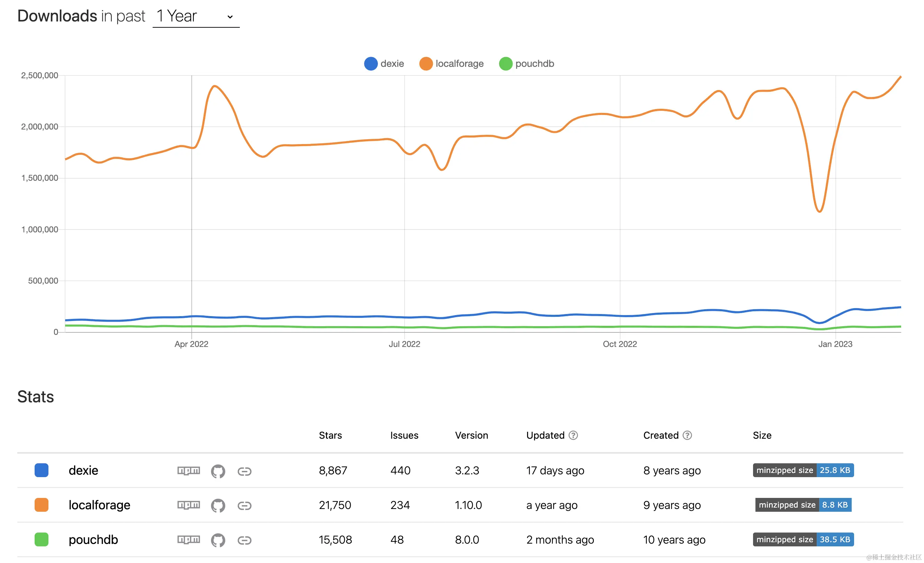Open dexie's npm page icon
Viewport: 924px width, 563px height.
pos(189,471)
